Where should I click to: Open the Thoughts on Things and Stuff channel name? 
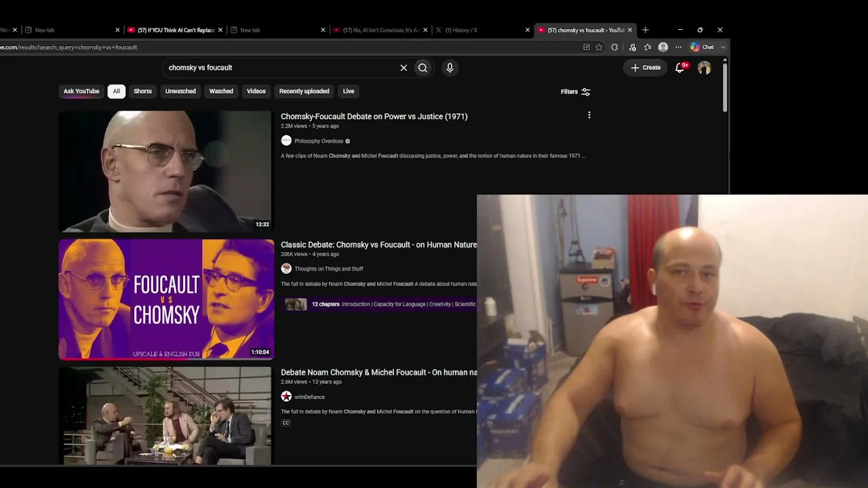329,269
